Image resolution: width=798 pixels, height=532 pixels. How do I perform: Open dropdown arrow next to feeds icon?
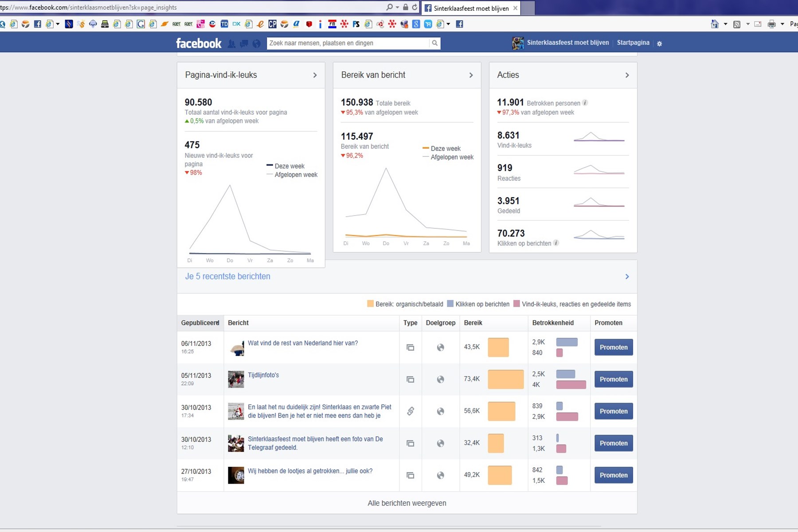(x=748, y=24)
